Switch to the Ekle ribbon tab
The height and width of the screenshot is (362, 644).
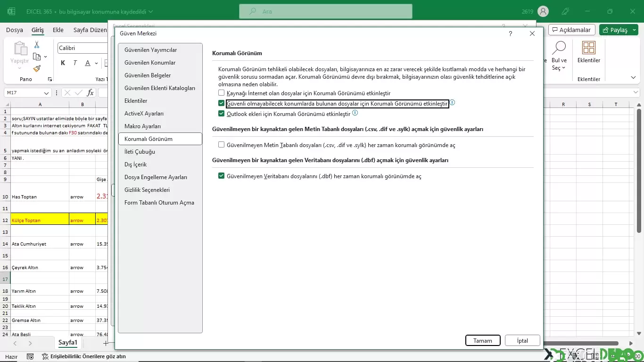tap(58, 30)
